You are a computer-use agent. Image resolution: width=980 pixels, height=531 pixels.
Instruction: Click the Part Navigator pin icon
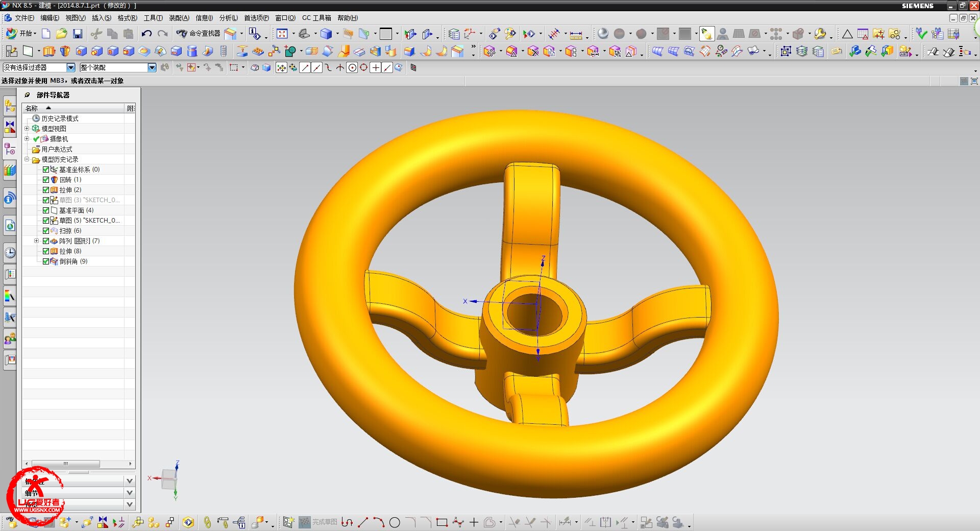pyautogui.click(x=28, y=95)
